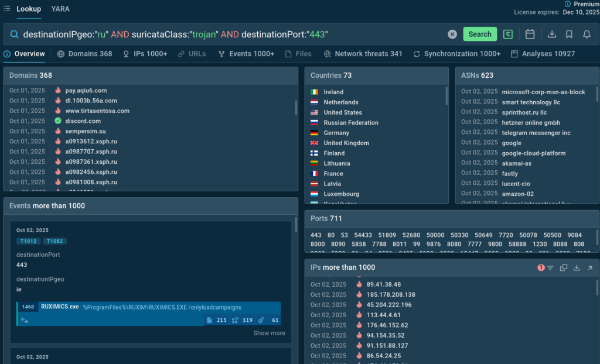This screenshot has width=600, height=364.
Task: Open the green query formatter icon
Action: [x=508, y=35]
